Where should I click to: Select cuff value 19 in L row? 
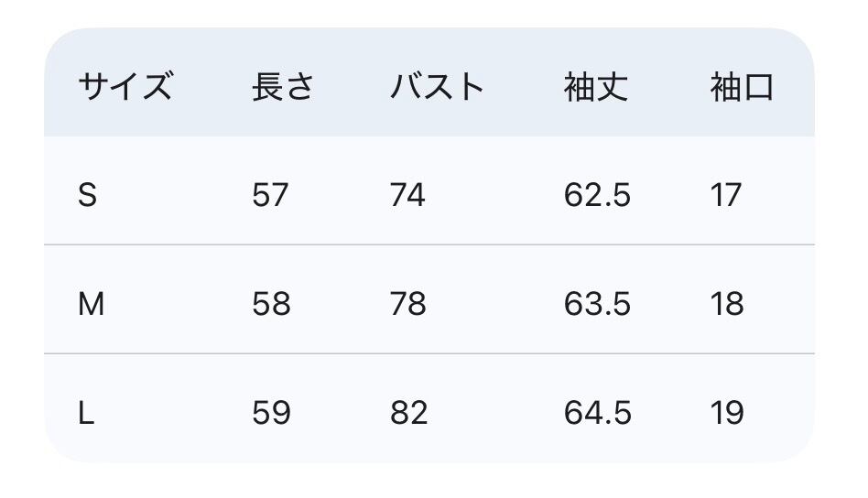(x=727, y=413)
